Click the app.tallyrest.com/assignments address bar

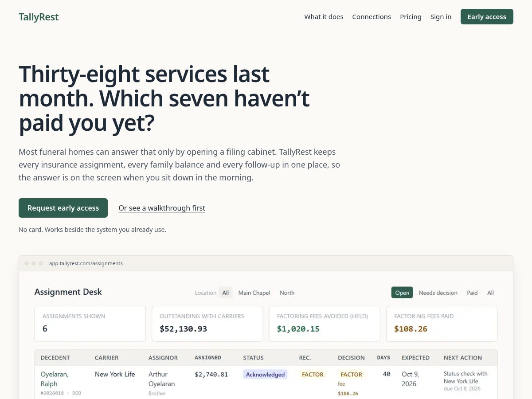point(86,263)
